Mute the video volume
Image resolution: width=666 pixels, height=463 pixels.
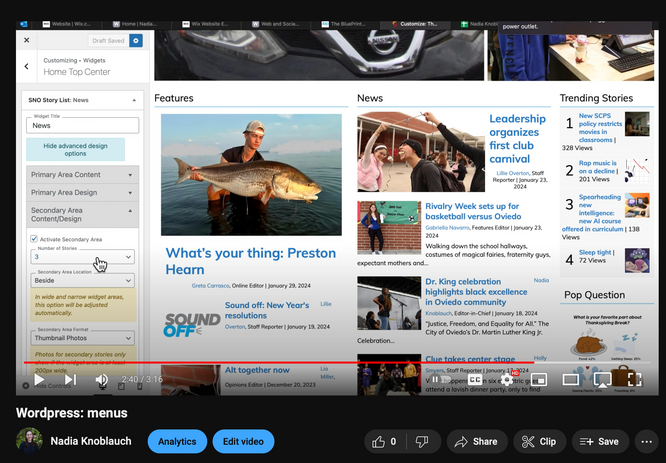point(101,380)
